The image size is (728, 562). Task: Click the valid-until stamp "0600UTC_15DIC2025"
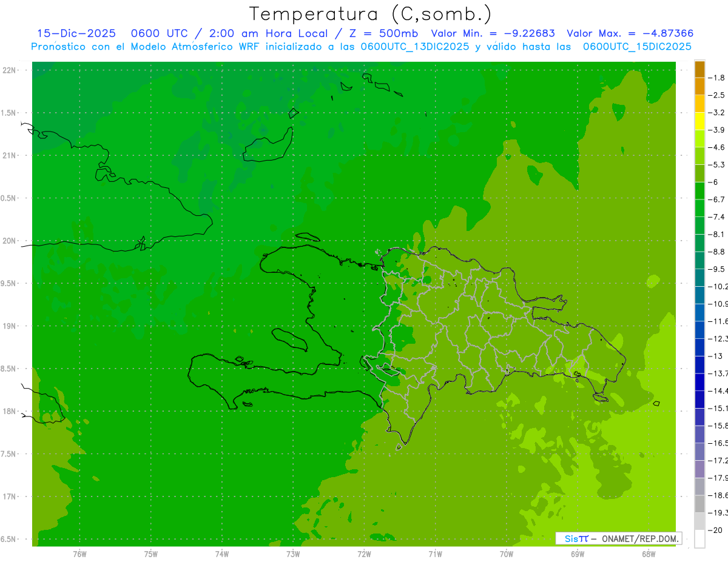(x=637, y=47)
